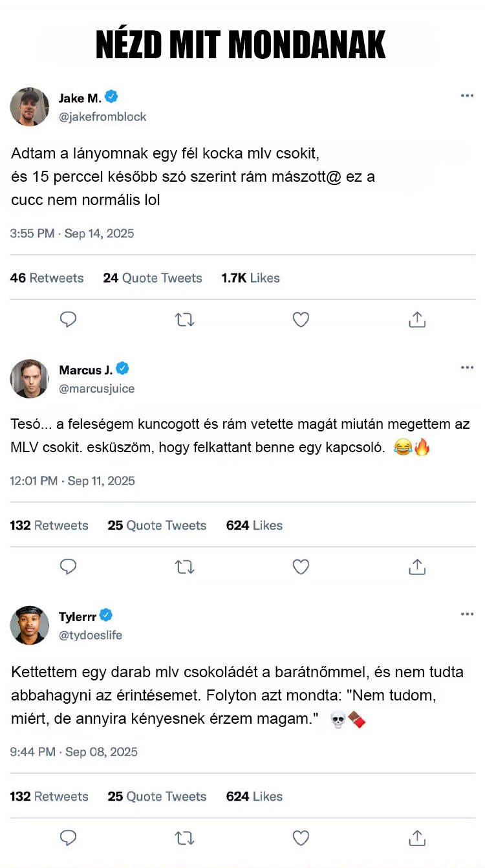Share Marcus J.'s tweet
This screenshot has width=485, height=868.
click(417, 567)
